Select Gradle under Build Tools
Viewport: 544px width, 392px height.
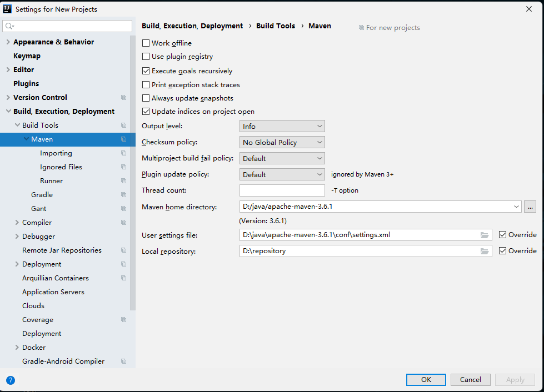tap(42, 194)
